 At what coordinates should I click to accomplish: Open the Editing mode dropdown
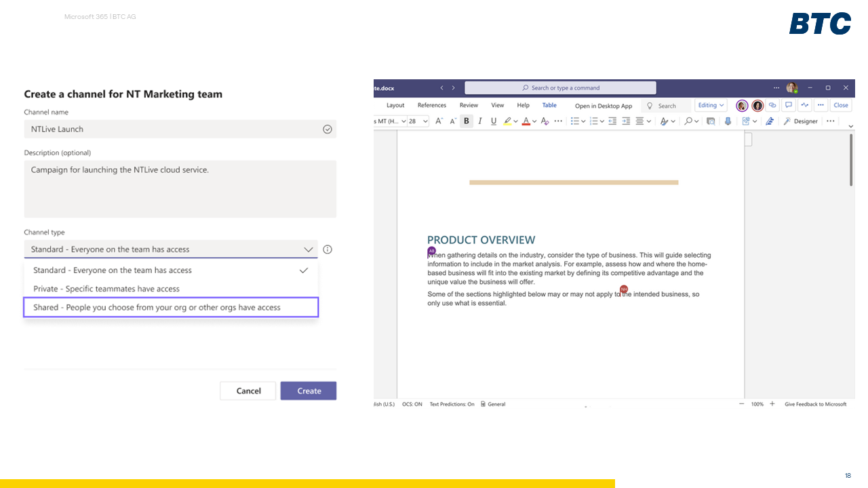(711, 106)
